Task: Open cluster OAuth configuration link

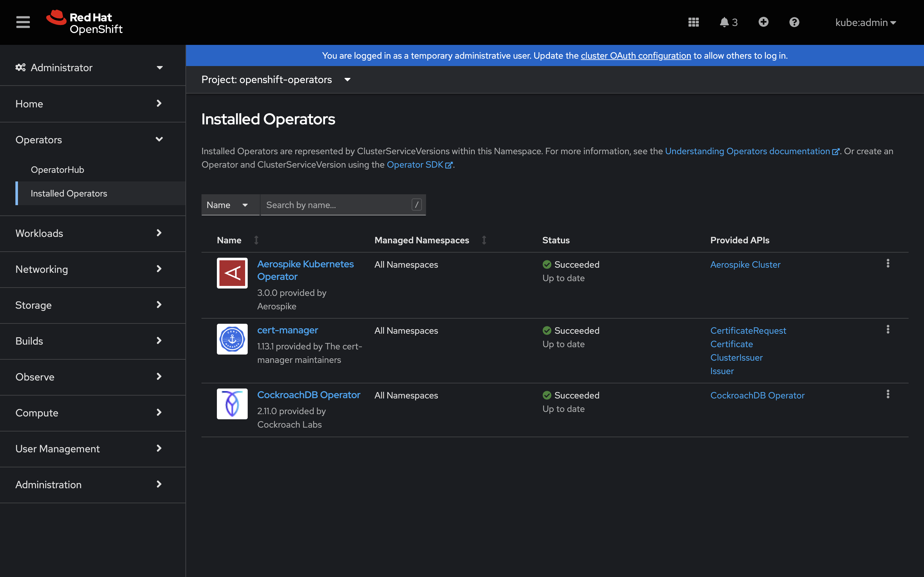Action: (636, 56)
